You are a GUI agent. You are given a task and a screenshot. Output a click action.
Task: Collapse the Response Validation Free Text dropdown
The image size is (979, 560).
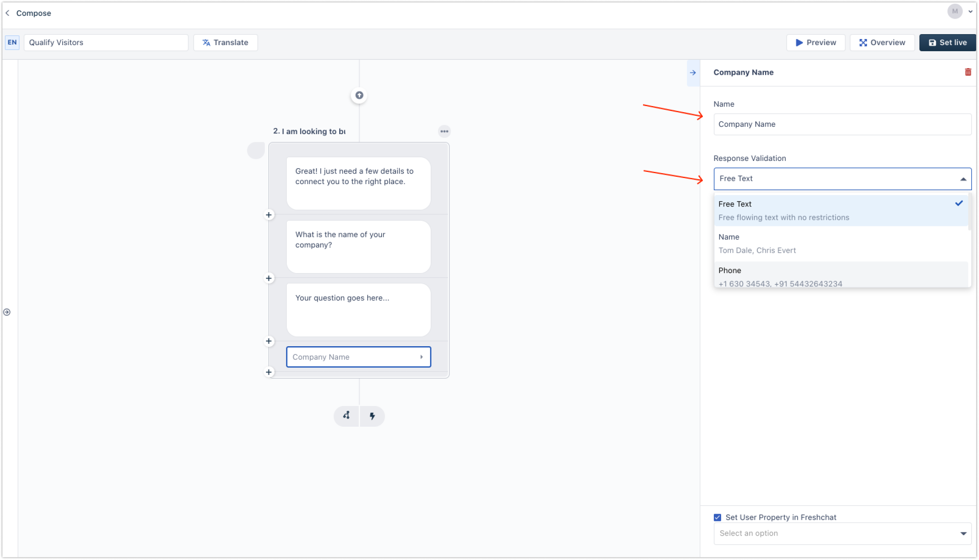coord(842,179)
